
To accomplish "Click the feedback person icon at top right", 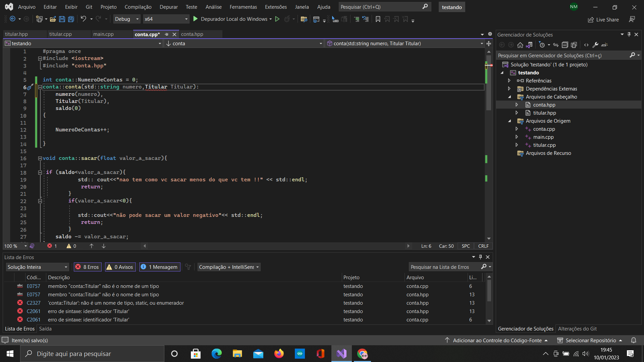I will pos(632,19).
